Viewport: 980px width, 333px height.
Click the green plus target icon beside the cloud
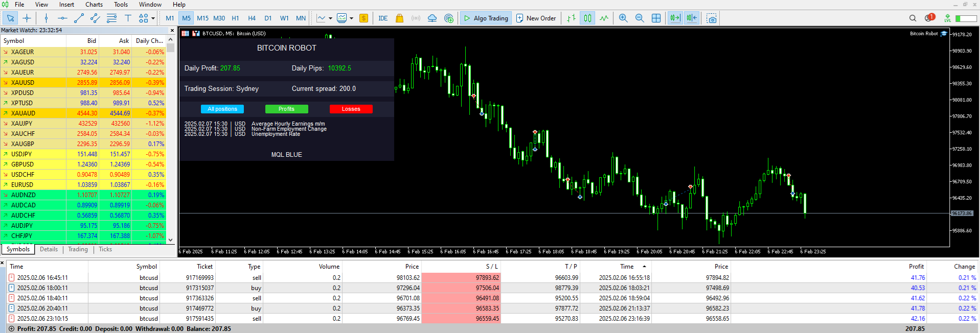449,18
